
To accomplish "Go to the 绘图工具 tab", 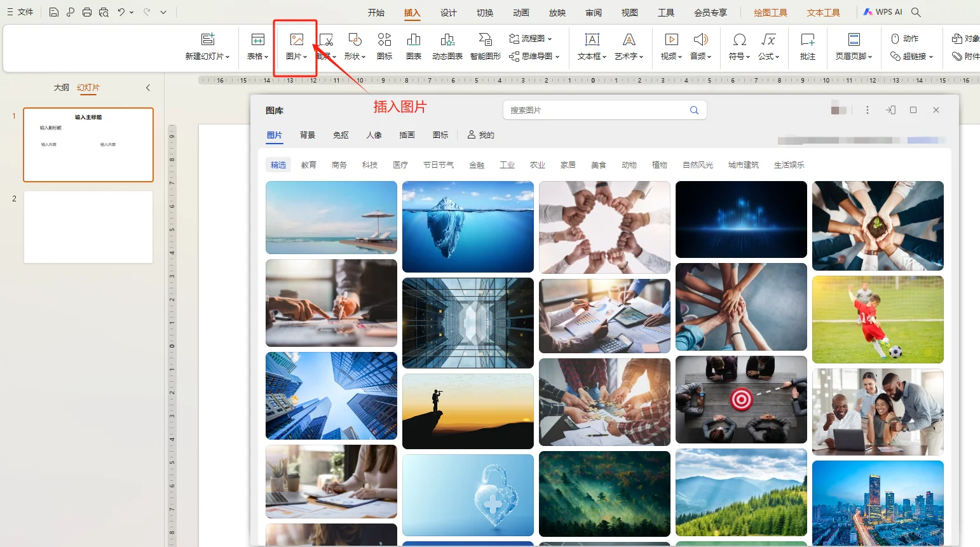I will 770,13.
